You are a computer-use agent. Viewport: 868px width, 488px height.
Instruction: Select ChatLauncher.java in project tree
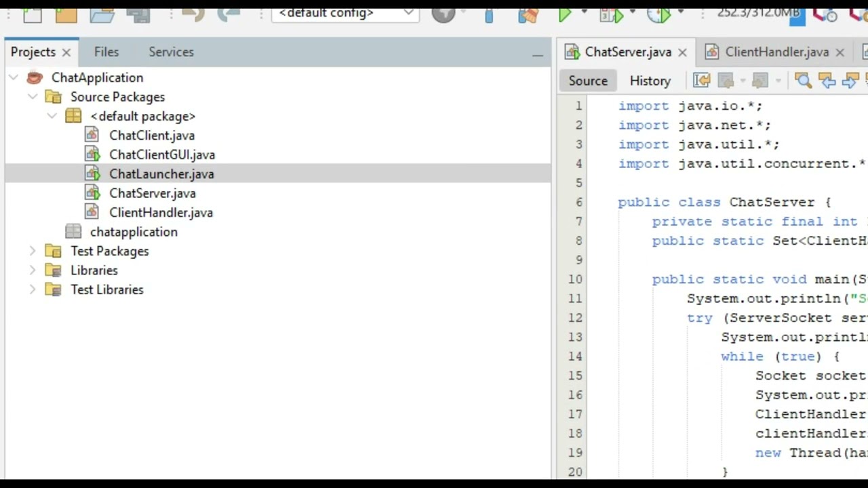click(161, 174)
